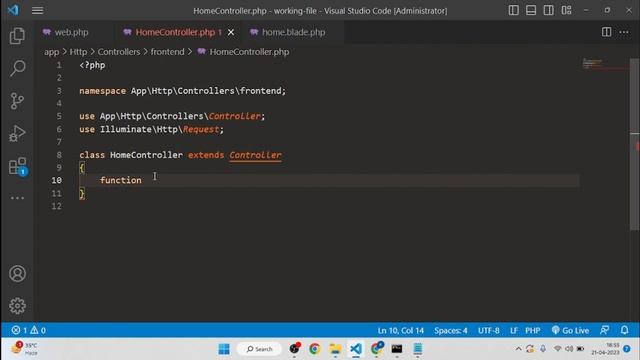Viewport: 640px width, 360px height.
Task: Open the hamburger application menu
Action: [x=38, y=11]
